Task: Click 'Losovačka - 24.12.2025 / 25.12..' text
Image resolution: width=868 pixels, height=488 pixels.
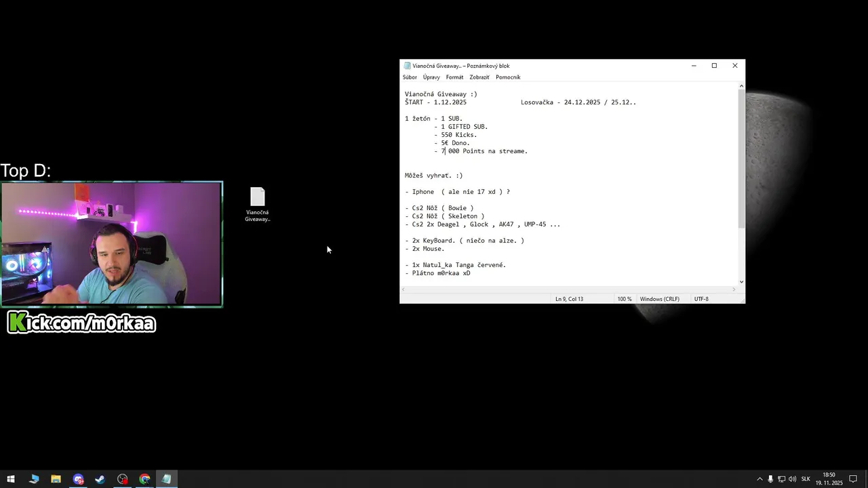Action: [x=578, y=102]
